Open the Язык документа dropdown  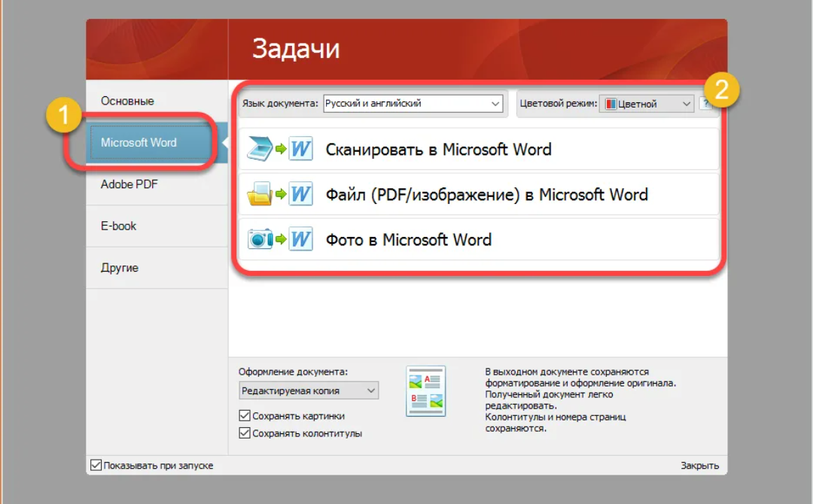tap(413, 104)
